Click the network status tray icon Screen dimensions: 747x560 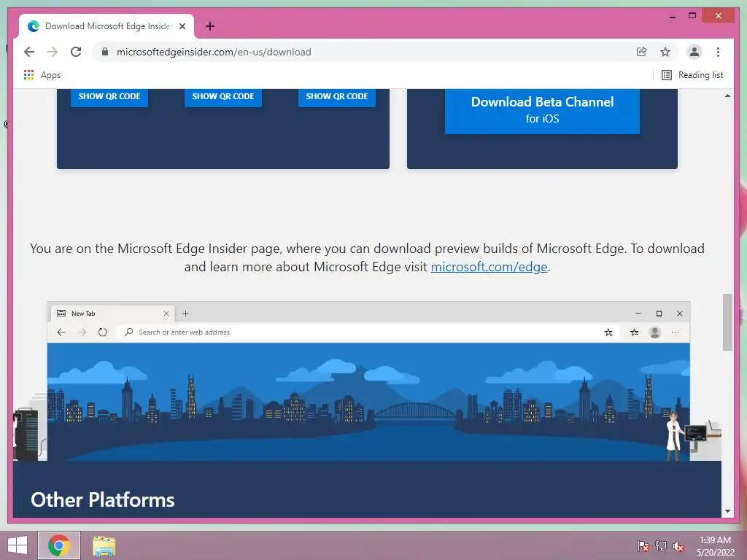(661, 545)
